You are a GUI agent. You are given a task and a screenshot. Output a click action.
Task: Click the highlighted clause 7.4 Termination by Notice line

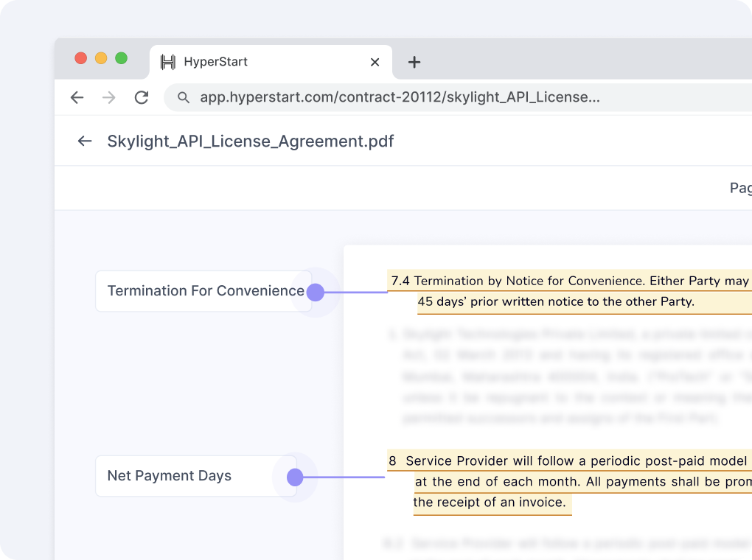(x=569, y=281)
